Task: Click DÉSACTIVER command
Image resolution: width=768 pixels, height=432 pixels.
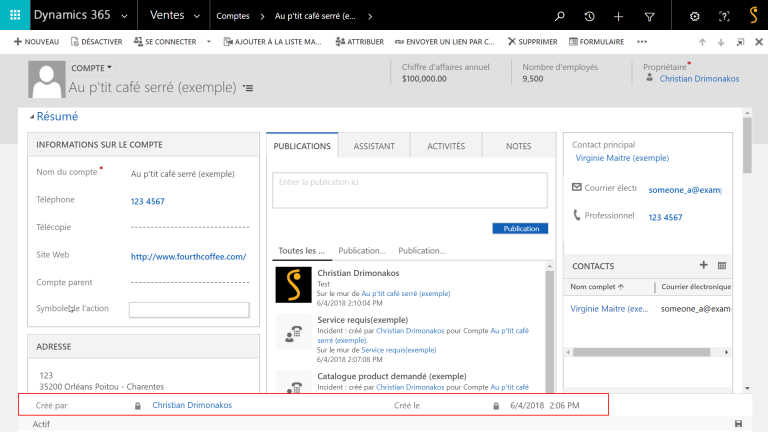Action: tap(96, 42)
